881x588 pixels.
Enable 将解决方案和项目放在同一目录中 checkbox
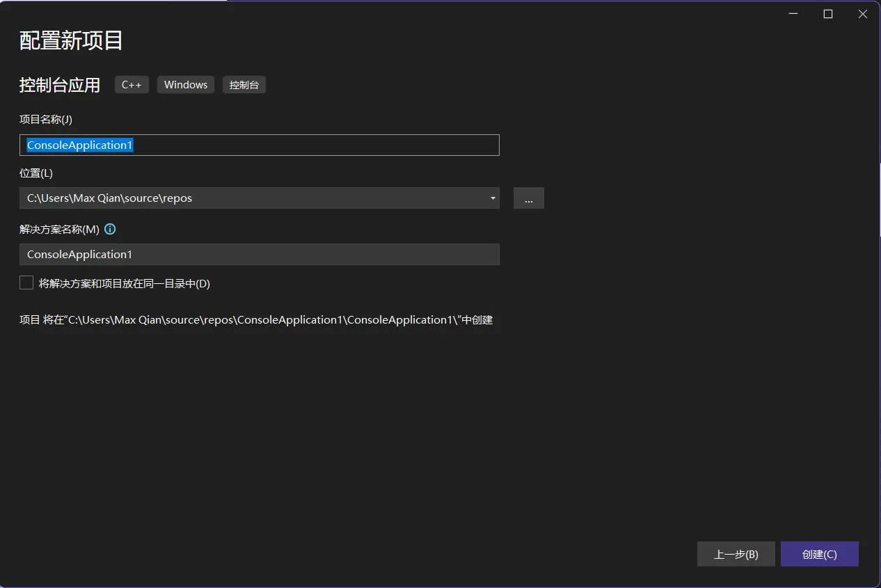coord(26,283)
